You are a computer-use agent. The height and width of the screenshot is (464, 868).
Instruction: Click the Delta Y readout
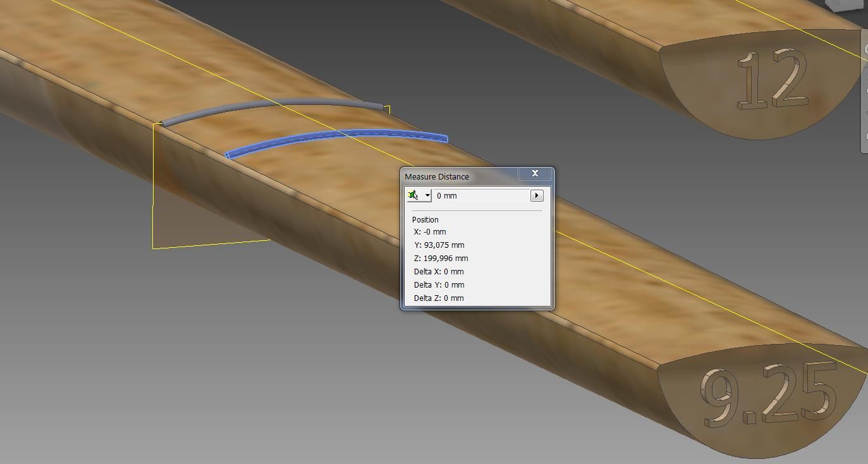click(439, 284)
